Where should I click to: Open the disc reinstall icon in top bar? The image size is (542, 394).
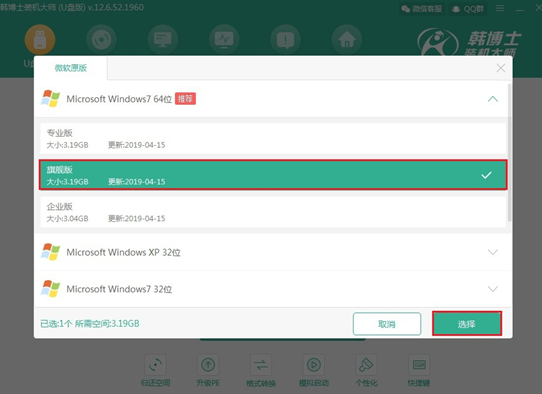(x=101, y=40)
